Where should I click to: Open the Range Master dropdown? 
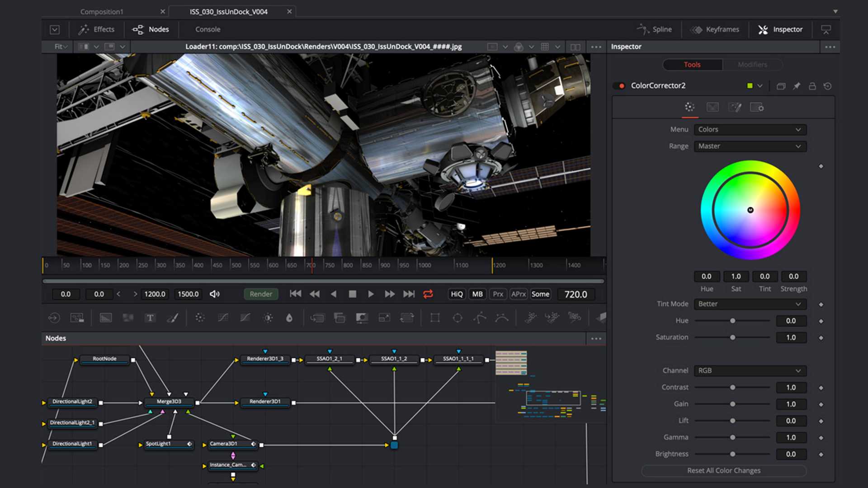750,146
